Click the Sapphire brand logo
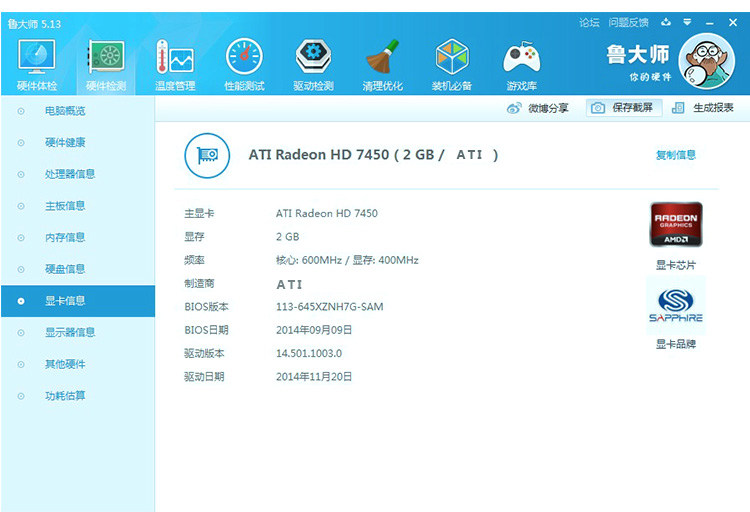The image size is (750, 512). coord(676,305)
